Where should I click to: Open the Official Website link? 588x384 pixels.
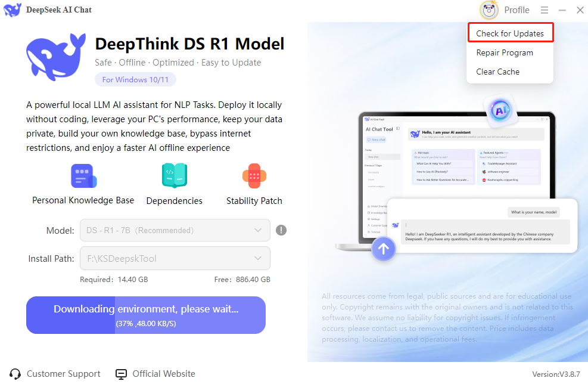[x=163, y=374]
